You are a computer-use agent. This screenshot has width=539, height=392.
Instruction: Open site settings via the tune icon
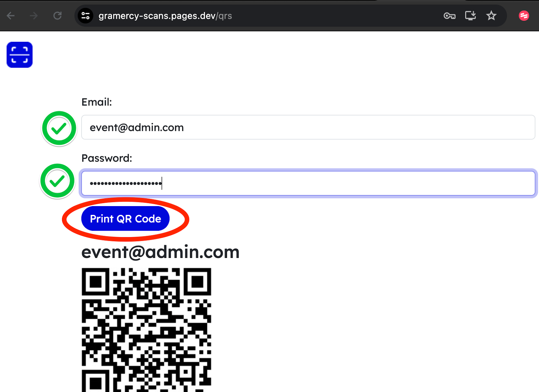[85, 15]
